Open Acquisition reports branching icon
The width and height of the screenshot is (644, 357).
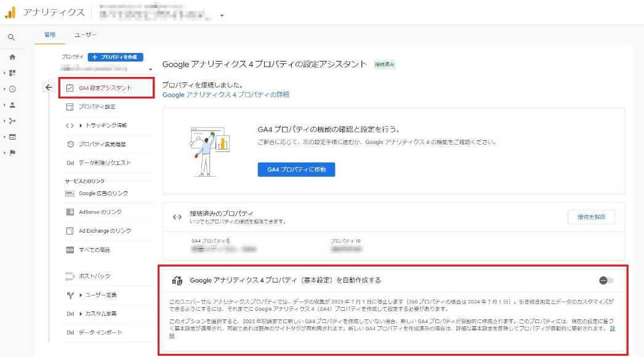click(12, 121)
